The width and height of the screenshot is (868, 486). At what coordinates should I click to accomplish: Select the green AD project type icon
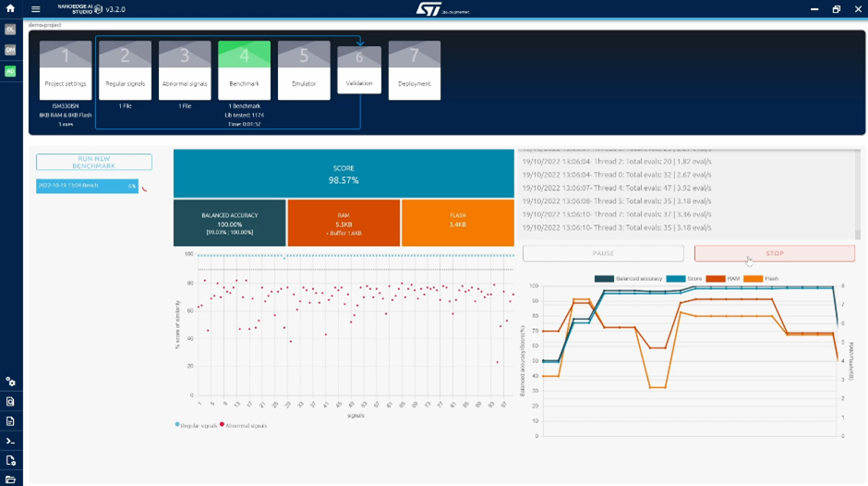10,71
